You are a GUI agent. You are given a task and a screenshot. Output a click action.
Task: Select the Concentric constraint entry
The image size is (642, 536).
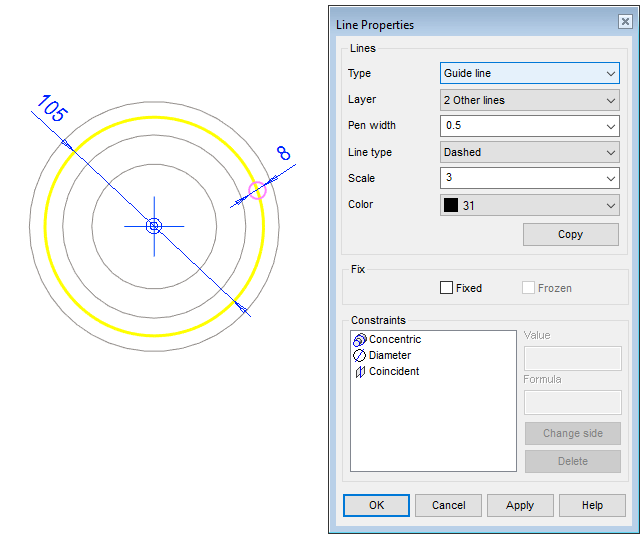(395, 340)
